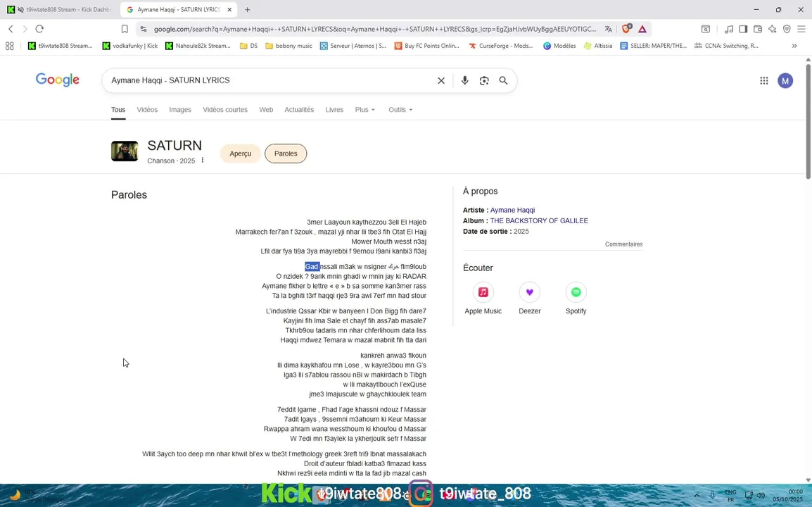The image size is (812, 507).
Task: Select the Vidéos courtes tab
Action: coord(225,109)
